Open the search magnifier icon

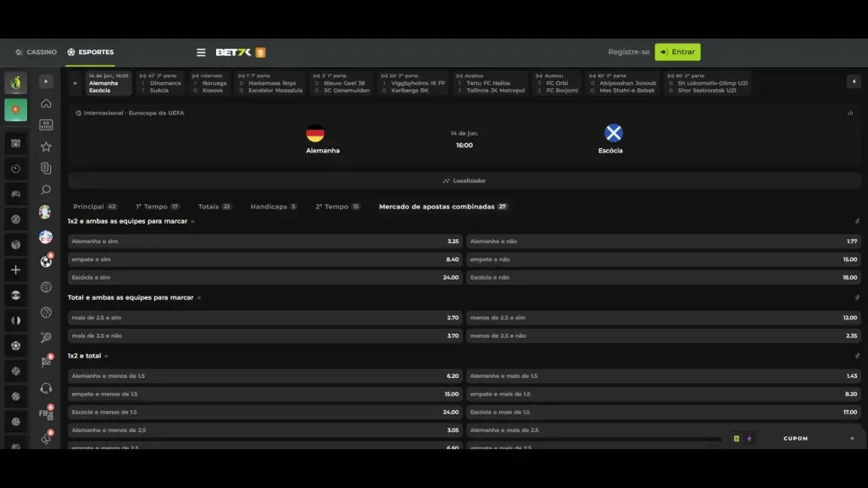pos(46,190)
